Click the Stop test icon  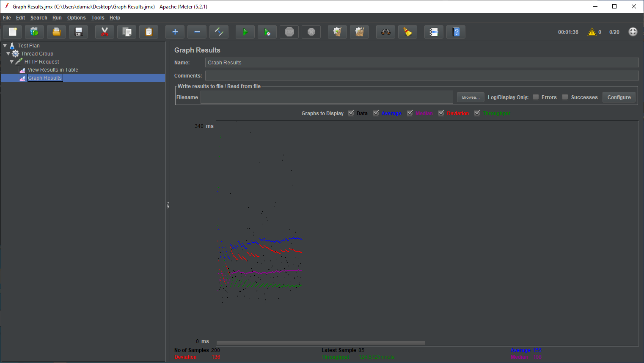click(x=289, y=32)
